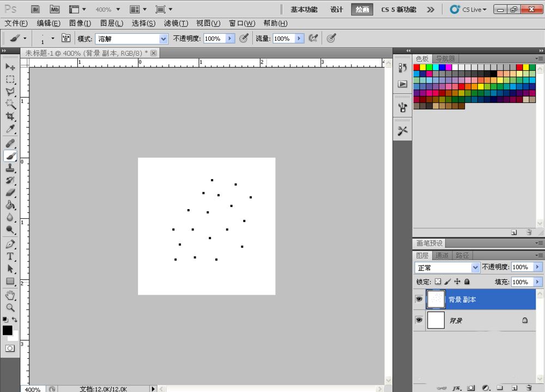Open CS Live menu button

(x=468, y=9)
